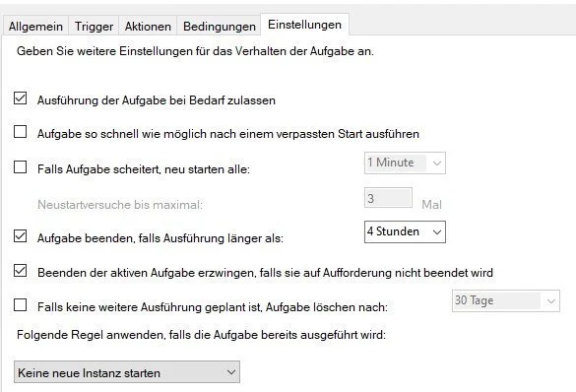Expand the Keine neue Instanz starten dropdown
The width and height of the screenshot is (576, 392).
tap(127, 371)
